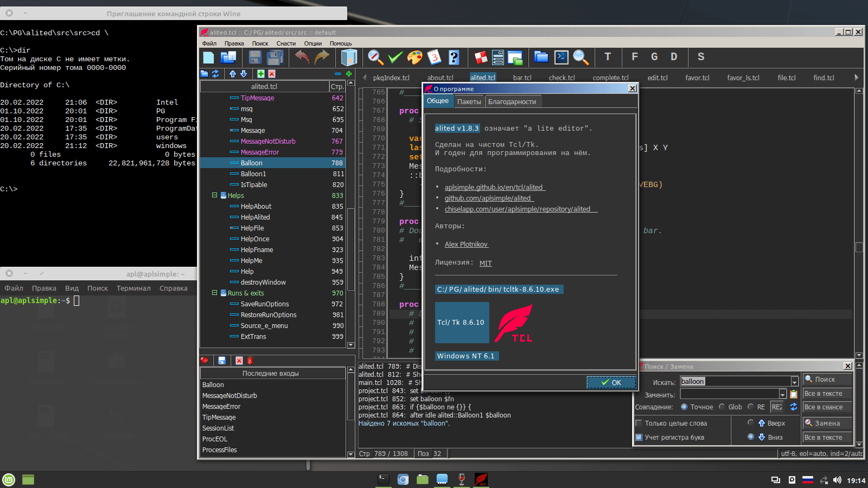Click the large D toolbar button

click(x=674, y=57)
